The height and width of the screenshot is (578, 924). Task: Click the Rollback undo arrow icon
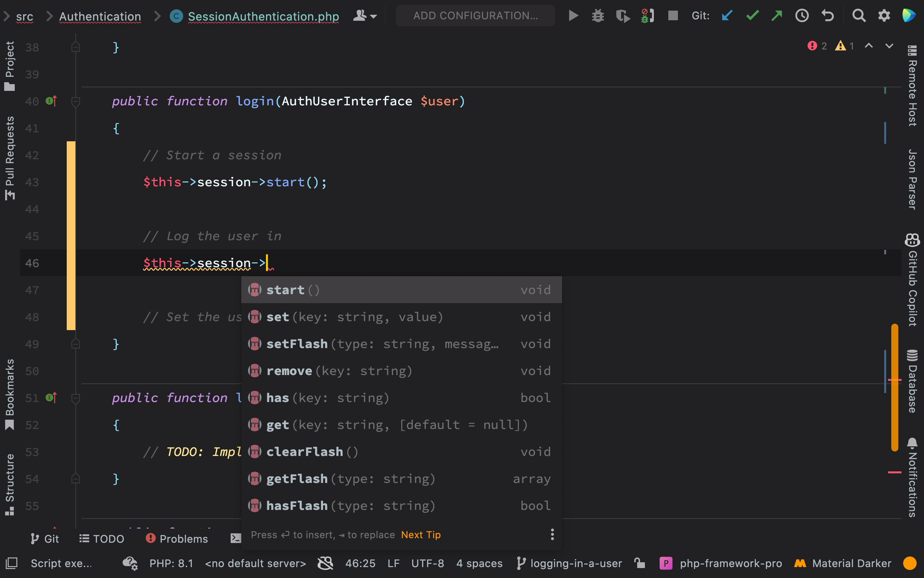tap(827, 16)
